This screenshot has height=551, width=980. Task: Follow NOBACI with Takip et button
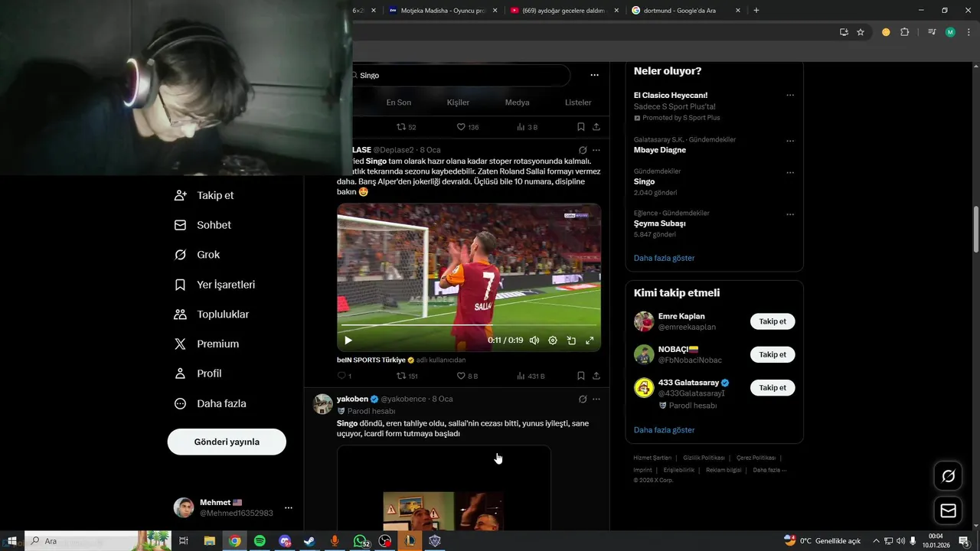pos(773,354)
